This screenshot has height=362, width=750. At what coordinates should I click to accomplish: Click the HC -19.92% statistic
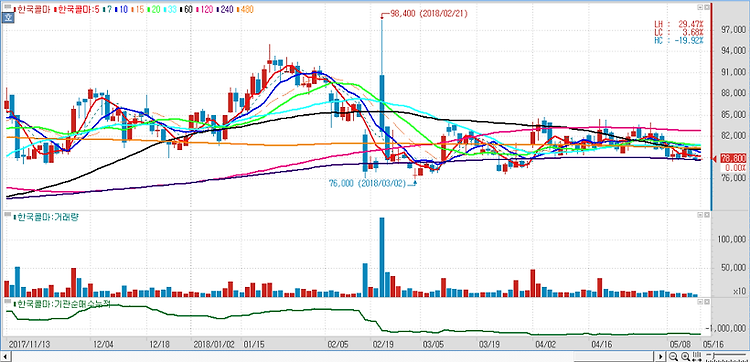pos(679,41)
